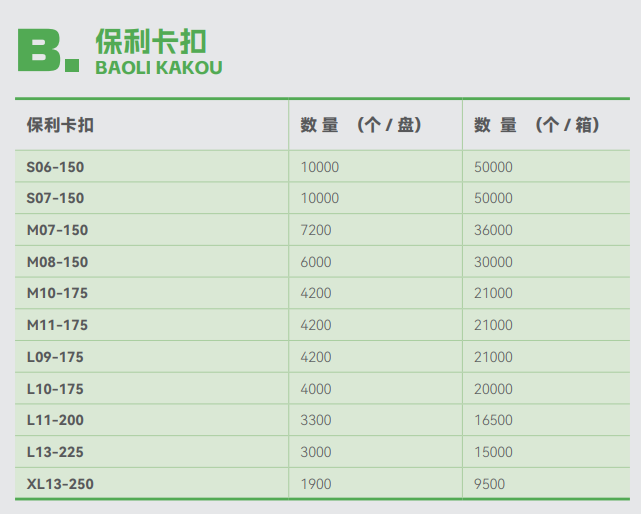Select the M08-150 row label

pos(57,262)
